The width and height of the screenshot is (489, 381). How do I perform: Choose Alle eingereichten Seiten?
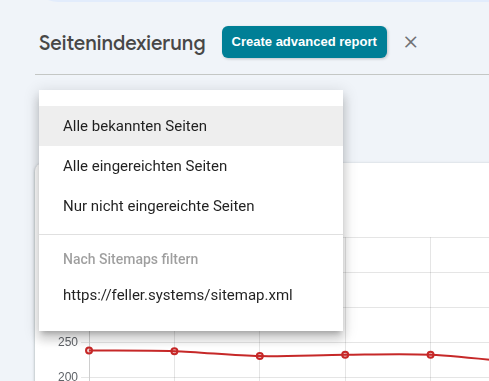coord(191,166)
